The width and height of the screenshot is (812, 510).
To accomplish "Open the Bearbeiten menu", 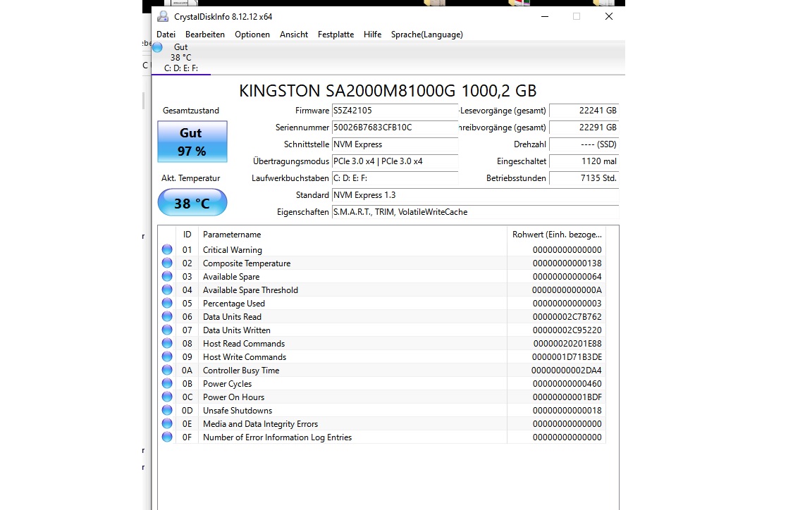I will coord(205,35).
